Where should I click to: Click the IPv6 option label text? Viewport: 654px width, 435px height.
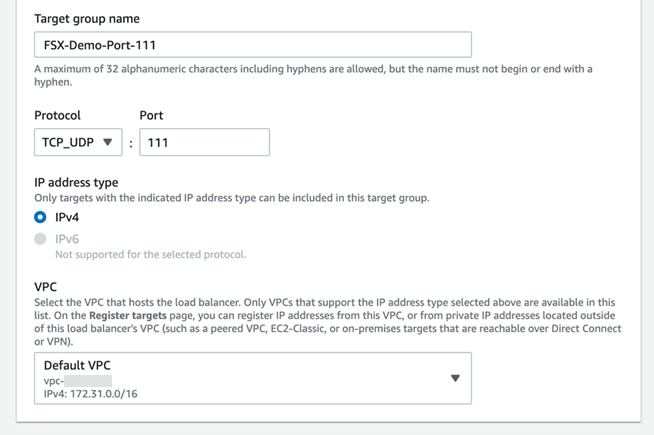pyautogui.click(x=67, y=239)
